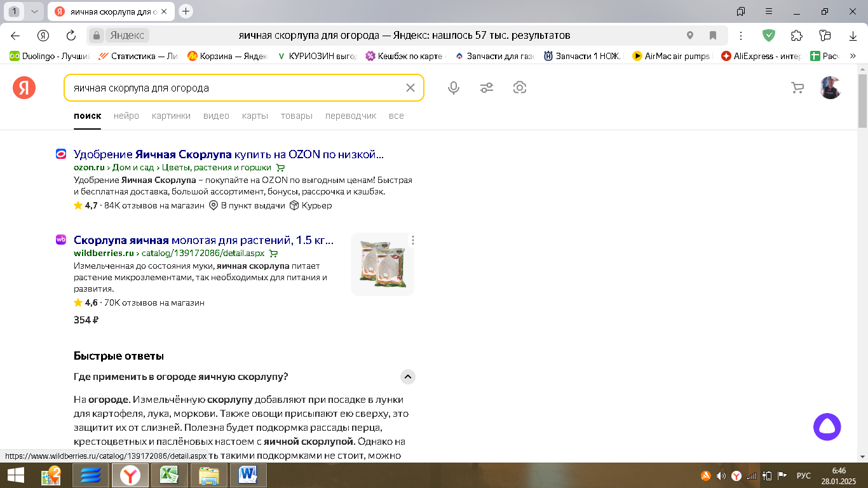This screenshot has width=868, height=488.
Task: Click the voice search microphone icon
Action: (x=454, y=88)
